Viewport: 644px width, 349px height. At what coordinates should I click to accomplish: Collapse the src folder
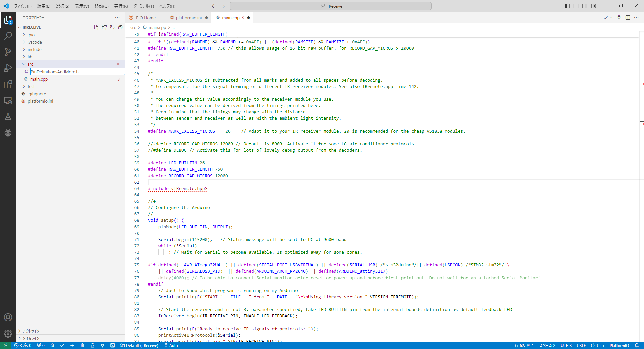pos(30,64)
